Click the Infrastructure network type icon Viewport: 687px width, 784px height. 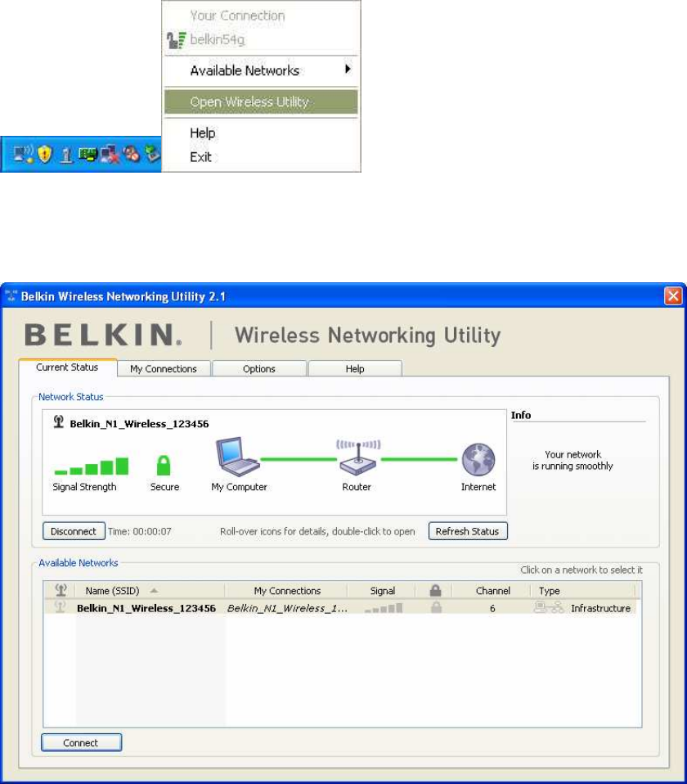click(549, 607)
